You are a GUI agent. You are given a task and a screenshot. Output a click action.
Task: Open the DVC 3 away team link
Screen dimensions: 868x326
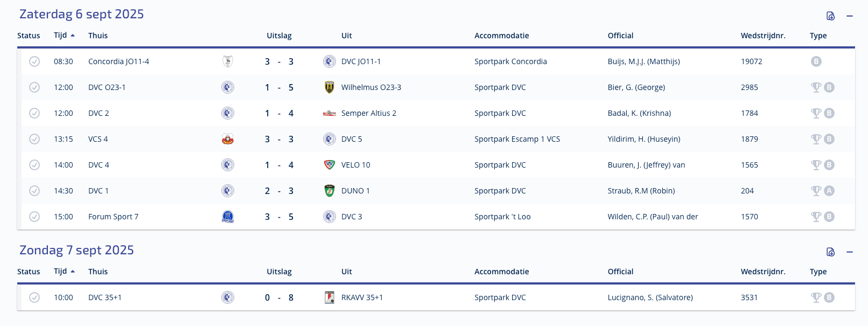coord(352,217)
